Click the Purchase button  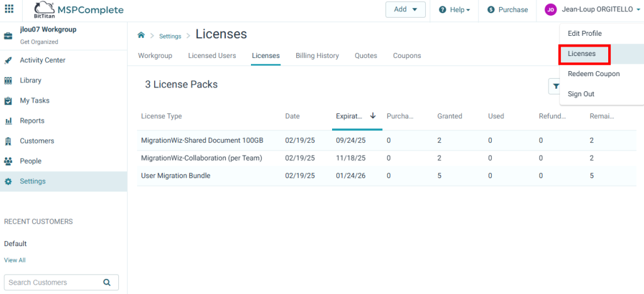[508, 10]
